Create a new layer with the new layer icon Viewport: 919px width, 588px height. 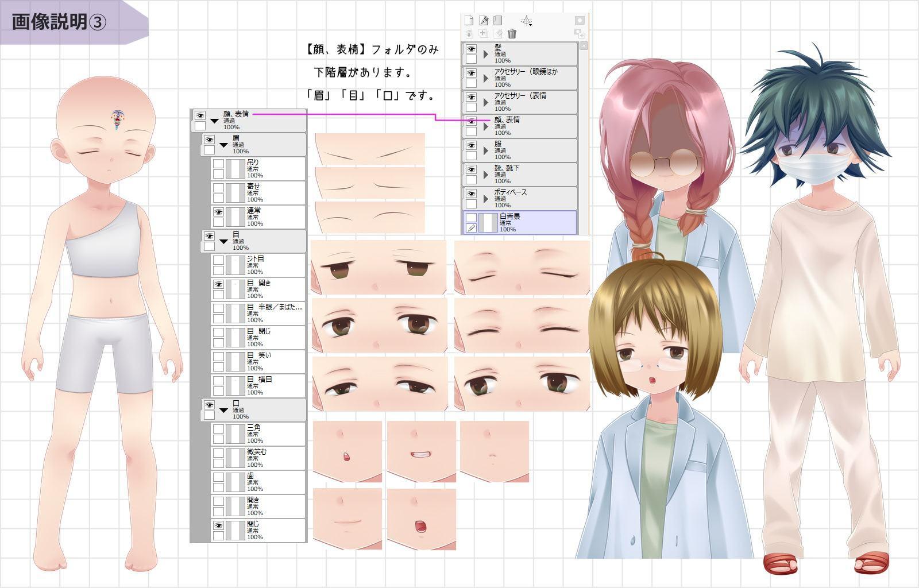469,21
